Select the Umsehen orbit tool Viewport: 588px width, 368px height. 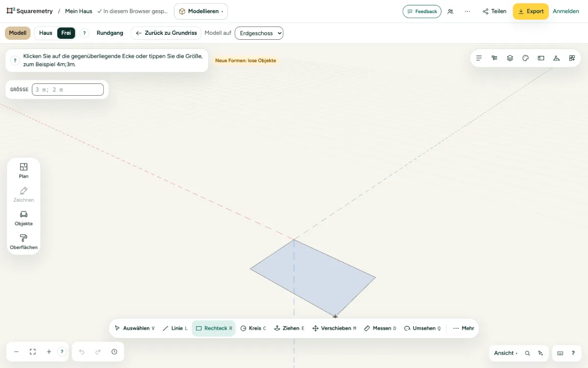(422, 328)
